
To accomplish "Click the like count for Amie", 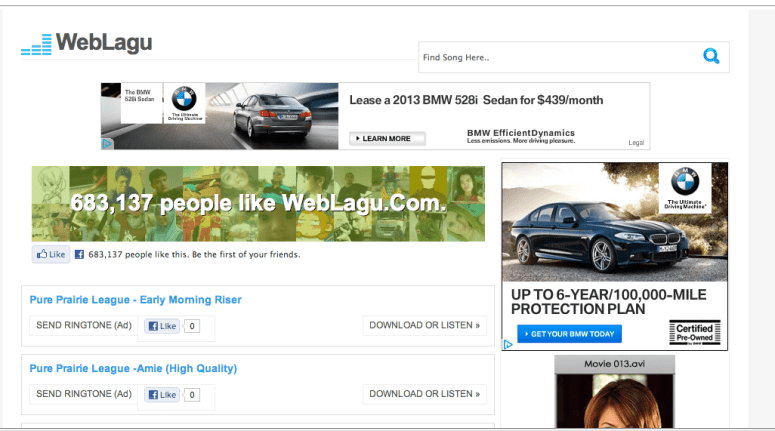I will (192, 395).
